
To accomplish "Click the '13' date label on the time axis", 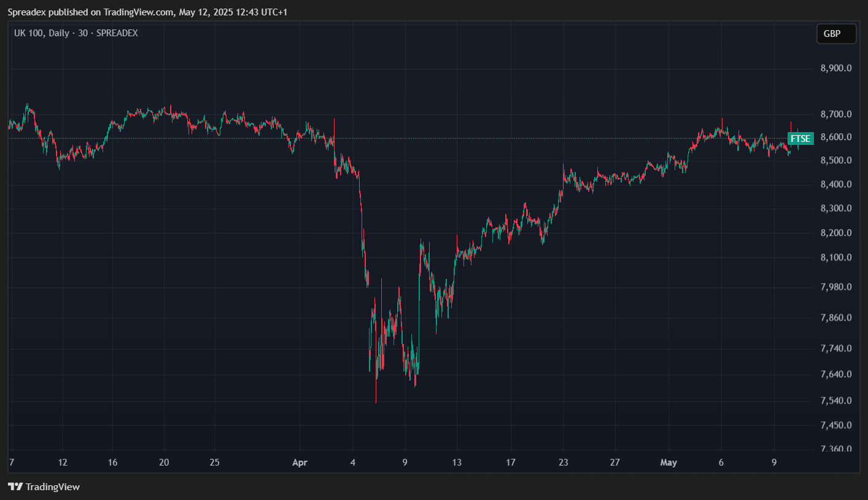I will pyautogui.click(x=457, y=463).
